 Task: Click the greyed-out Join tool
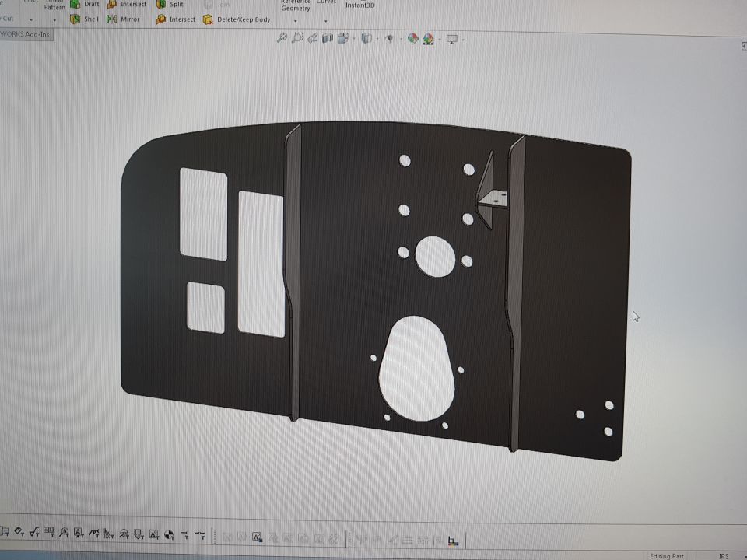pyautogui.click(x=217, y=5)
